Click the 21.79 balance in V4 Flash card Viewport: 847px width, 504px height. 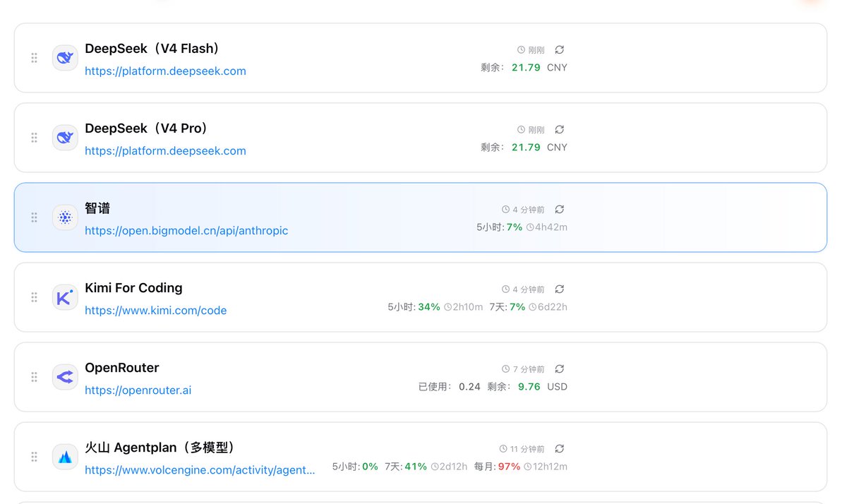[x=526, y=68]
